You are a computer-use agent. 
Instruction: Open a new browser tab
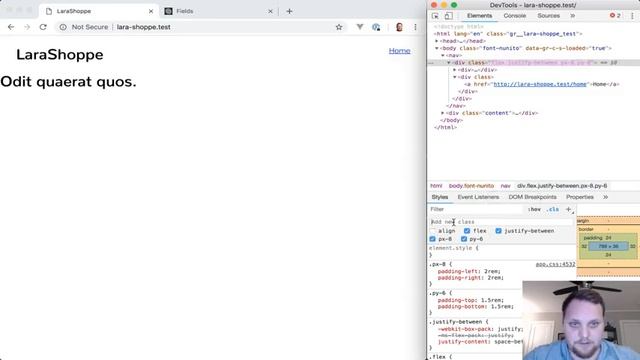click(x=289, y=11)
